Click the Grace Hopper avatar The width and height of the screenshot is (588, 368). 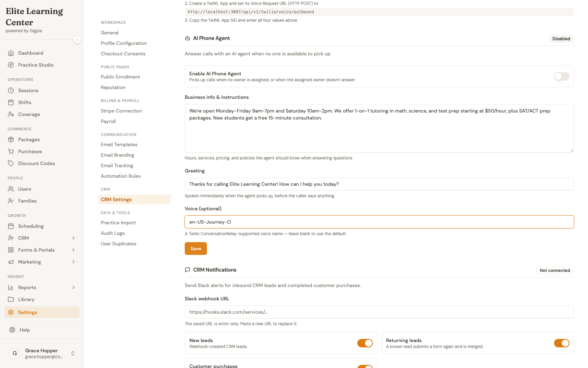tap(15, 353)
